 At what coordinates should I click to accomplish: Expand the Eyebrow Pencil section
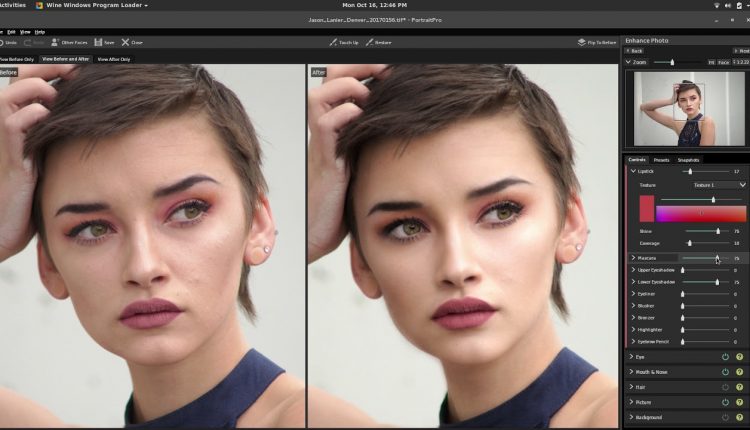pyautogui.click(x=633, y=342)
